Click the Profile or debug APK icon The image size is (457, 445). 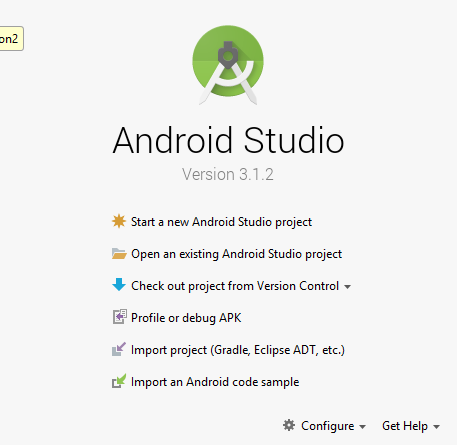tap(119, 317)
